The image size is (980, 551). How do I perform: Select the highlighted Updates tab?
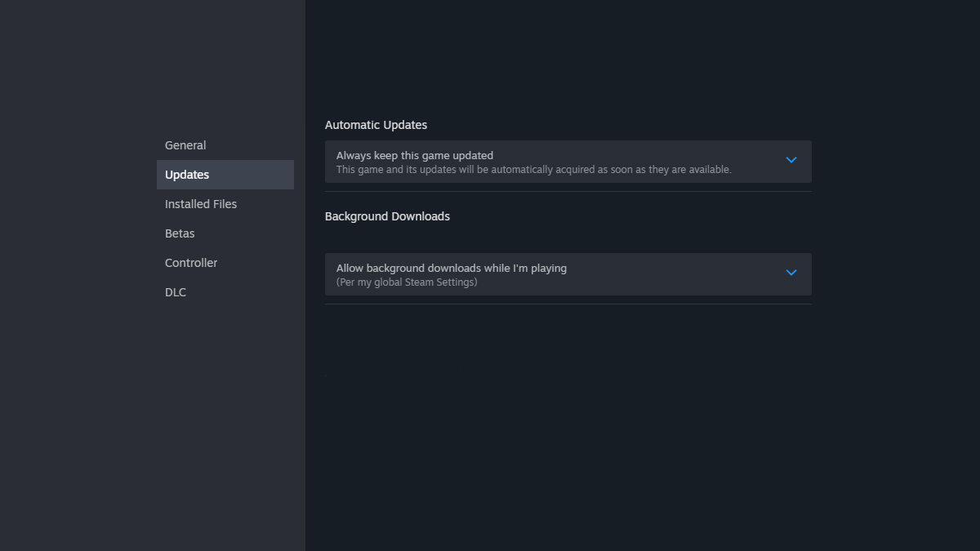[x=187, y=175]
